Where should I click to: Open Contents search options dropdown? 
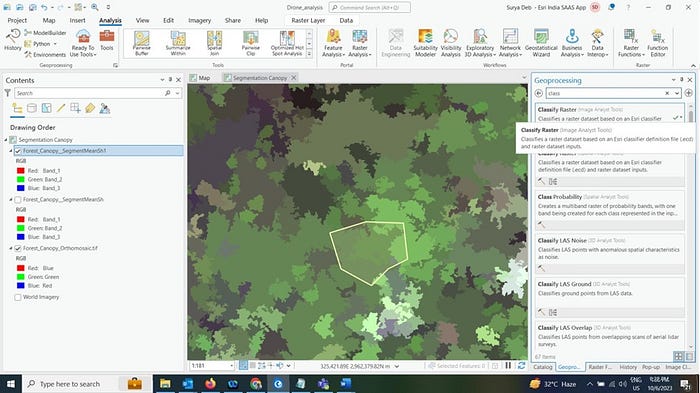[177, 93]
